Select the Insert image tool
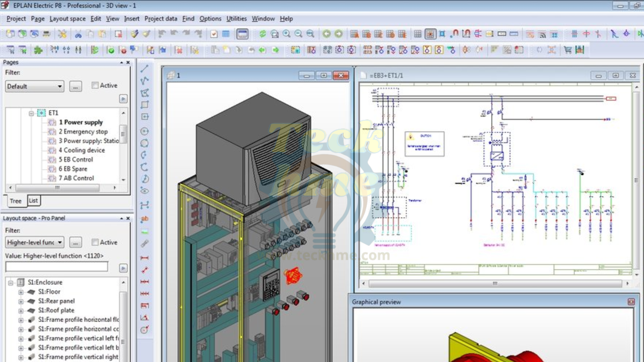644x362 pixels. coord(144,231)
